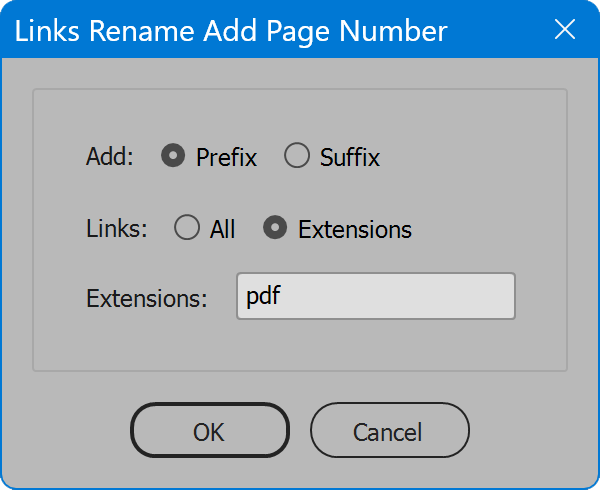
Task: Click empty title bar area beside the X
Action: pos(497,30)
